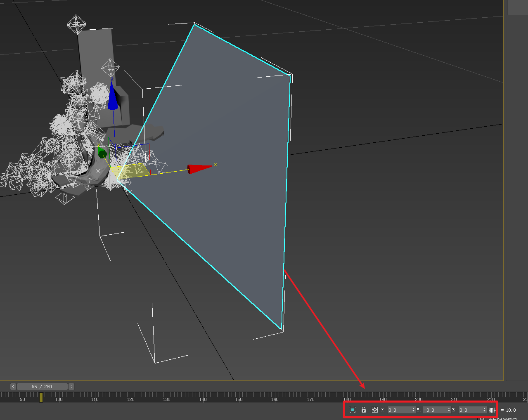Select the keyframe marker at frame 95
528x420 pixels.
coord(41,397)
